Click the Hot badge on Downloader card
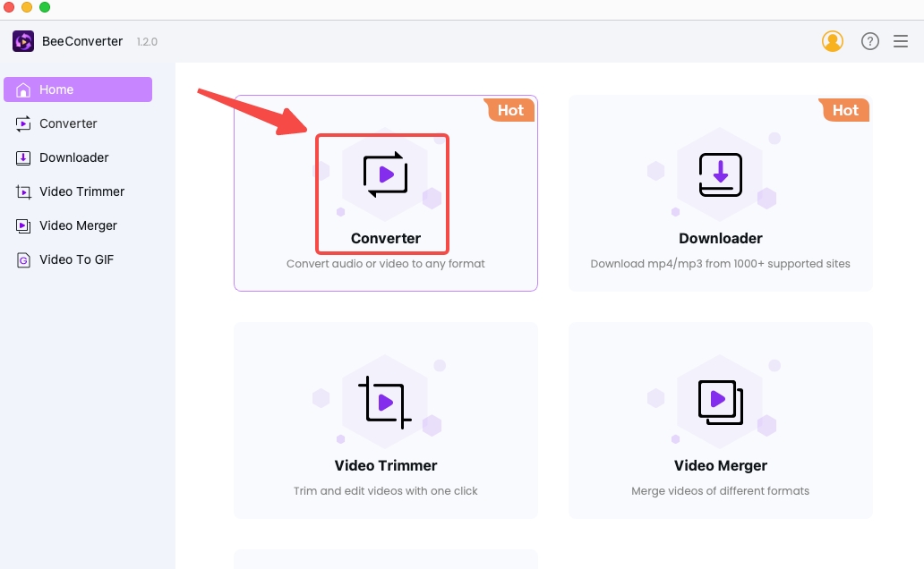Screen dimensions: 924x569 click(844, 110)
